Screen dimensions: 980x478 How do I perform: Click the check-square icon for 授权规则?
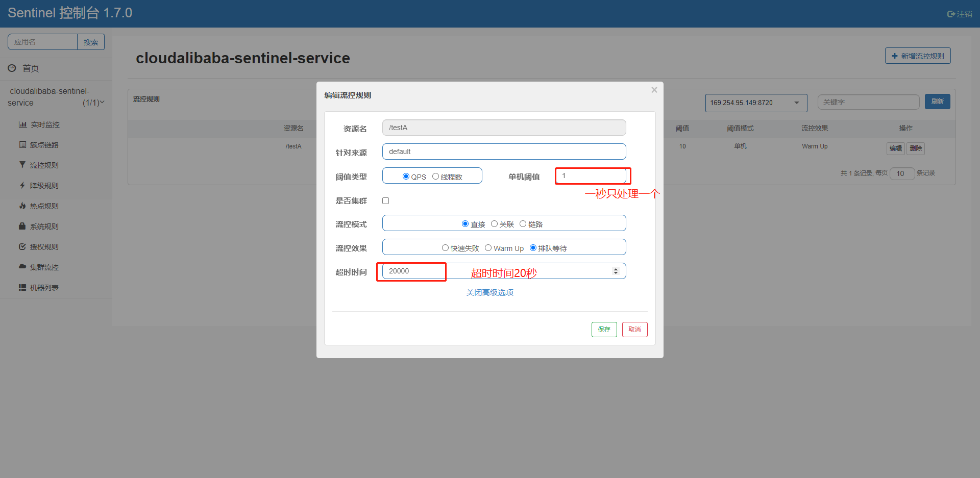pyautogui.click(x=22, y=246)
